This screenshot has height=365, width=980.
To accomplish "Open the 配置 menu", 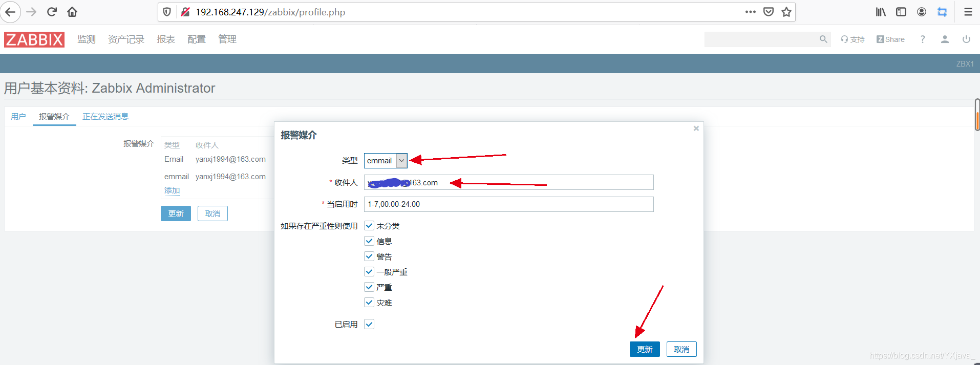I will click(x=197, y=39).
